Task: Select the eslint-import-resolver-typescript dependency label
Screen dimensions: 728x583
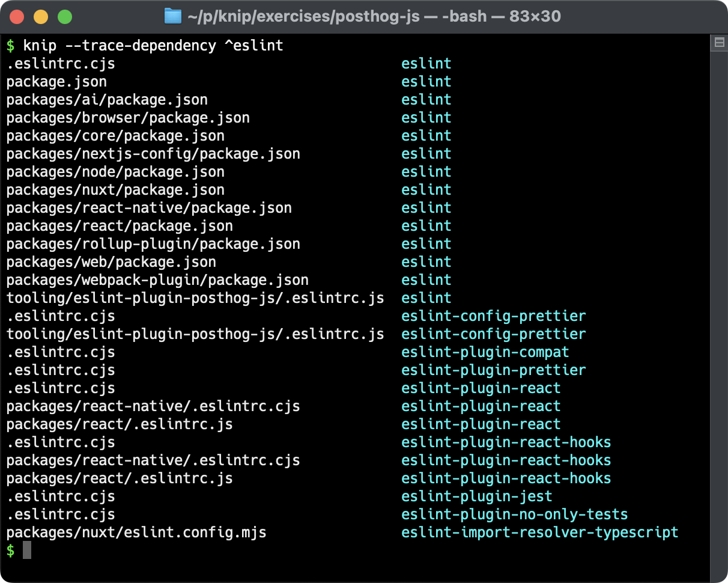Action: pyautogui.click(x=539, y=532)
